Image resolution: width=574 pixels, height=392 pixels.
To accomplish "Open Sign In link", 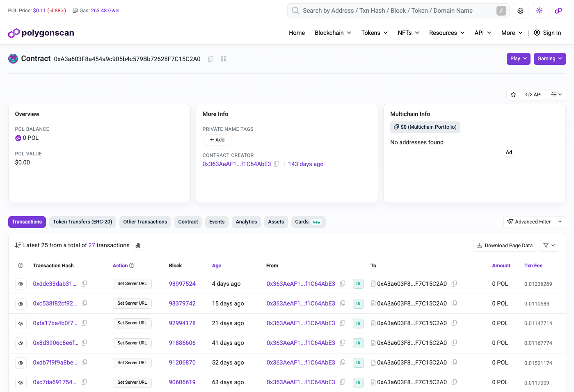I will 547,33.
